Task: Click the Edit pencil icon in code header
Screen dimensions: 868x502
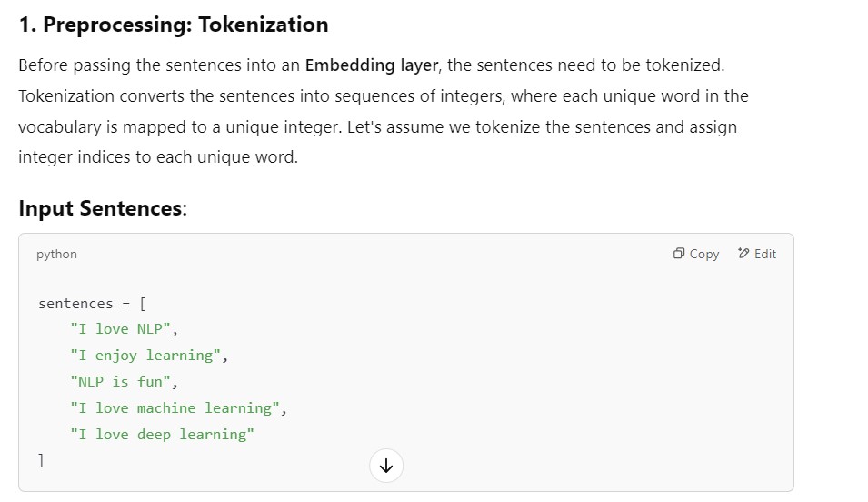Action: [743, 254]
